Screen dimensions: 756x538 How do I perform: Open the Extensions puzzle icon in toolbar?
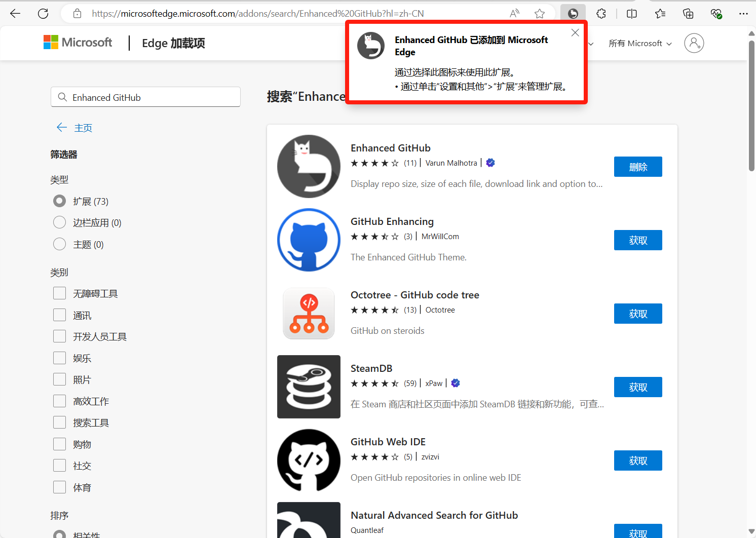pyautogui.click(x=601, y=14)
